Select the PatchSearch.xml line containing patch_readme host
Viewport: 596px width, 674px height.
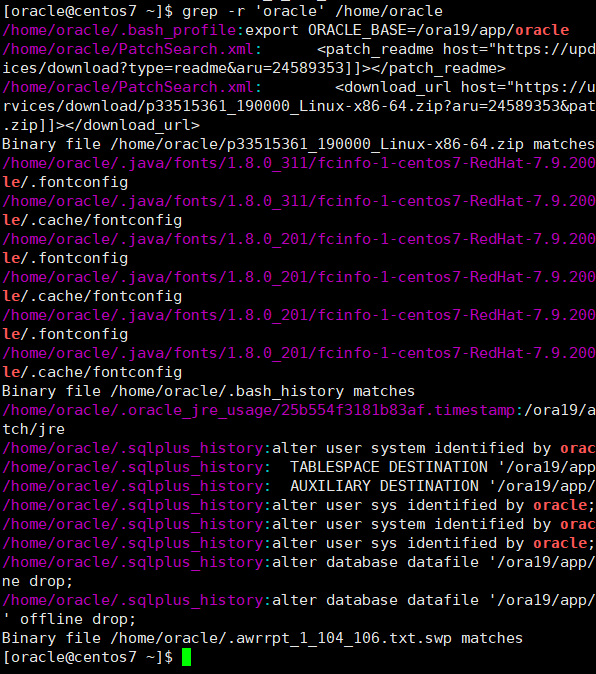(x=299, y=49)
